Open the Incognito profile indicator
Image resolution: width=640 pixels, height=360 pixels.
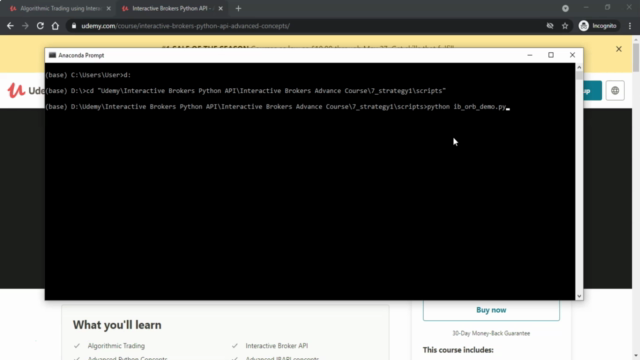point(598,26)
